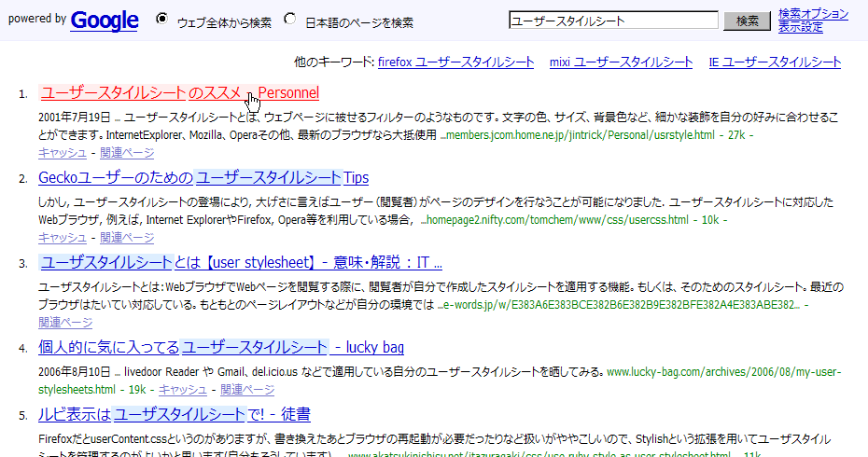Click the mixi ユーザースタイルシート keyword link

tap(621, 62)
